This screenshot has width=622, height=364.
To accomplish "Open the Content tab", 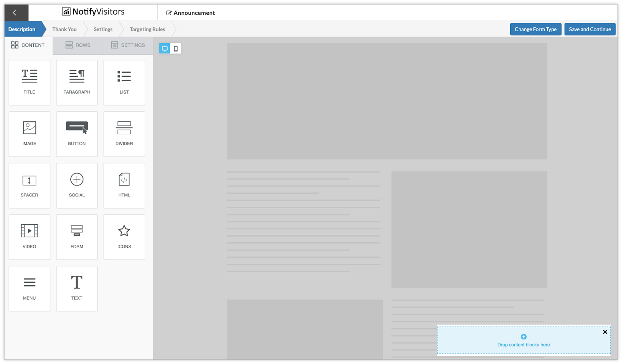I will click(x=28, y=45).
